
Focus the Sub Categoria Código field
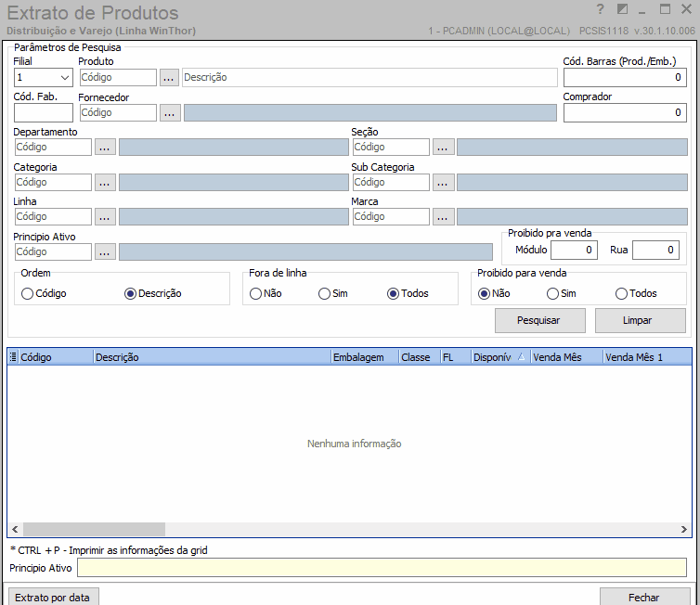coord(391,183)
